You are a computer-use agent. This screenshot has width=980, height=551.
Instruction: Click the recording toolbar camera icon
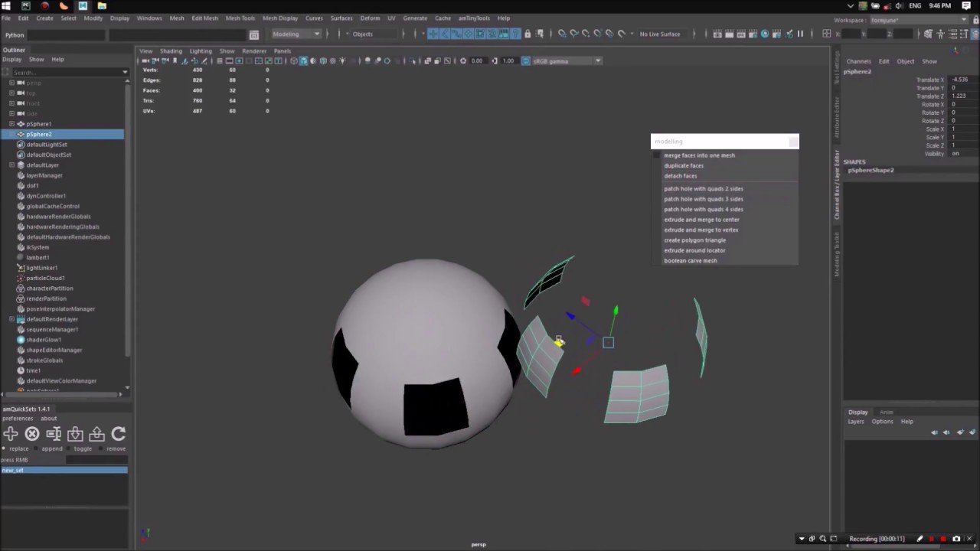956,539
